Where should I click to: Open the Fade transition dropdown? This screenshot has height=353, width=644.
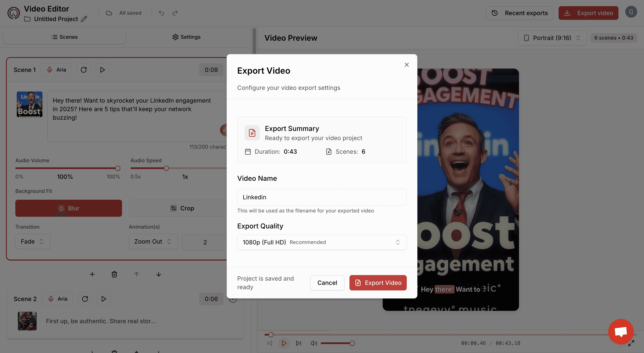click(x=33, y=241)
